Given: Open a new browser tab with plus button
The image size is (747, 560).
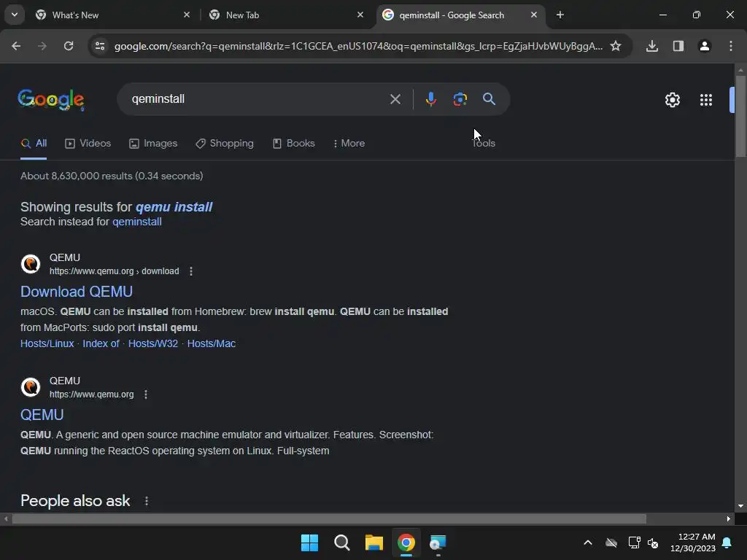Looking at the screenshot, I should point(560,15).
